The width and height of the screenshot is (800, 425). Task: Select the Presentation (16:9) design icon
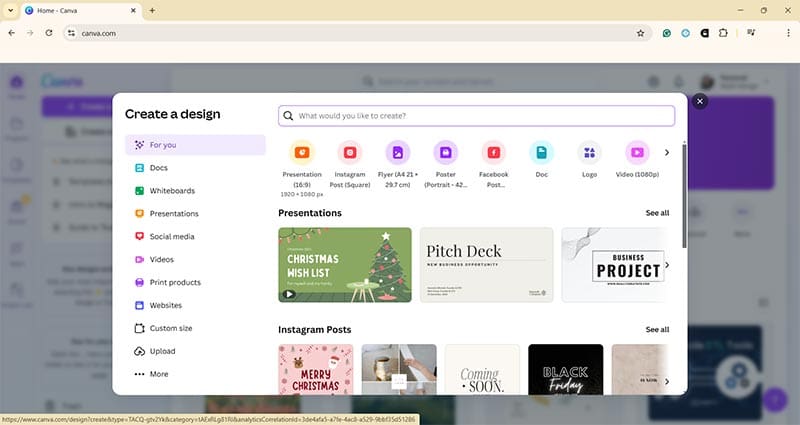coord(302,153)
